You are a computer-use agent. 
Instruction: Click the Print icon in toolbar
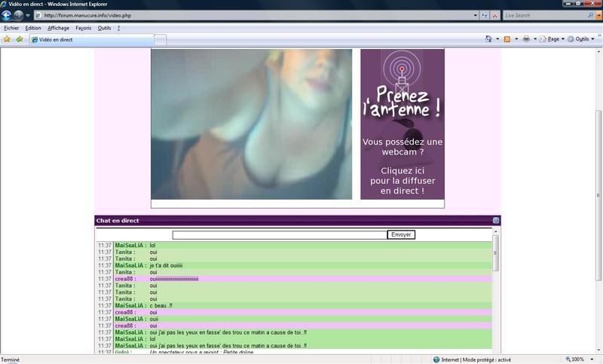click(526, 39)
